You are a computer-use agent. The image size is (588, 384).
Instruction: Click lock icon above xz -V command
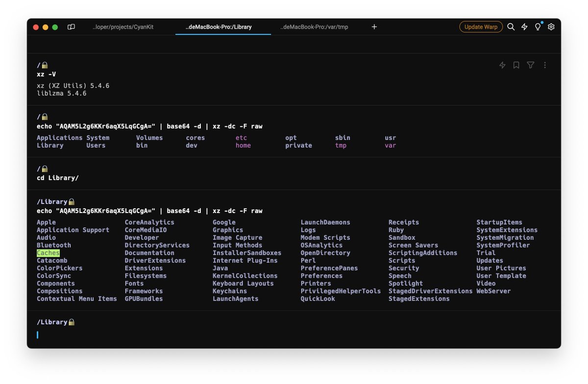tap(45, 65)
